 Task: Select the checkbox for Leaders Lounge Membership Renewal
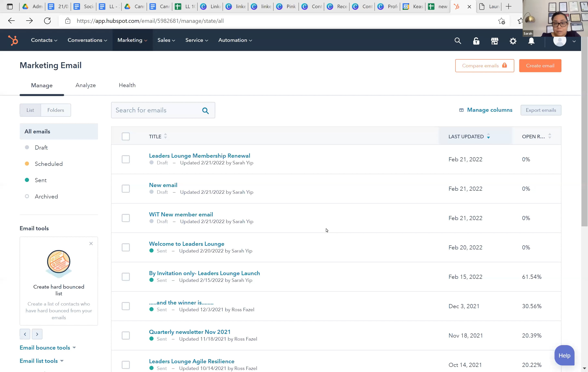tap(126, 159)
